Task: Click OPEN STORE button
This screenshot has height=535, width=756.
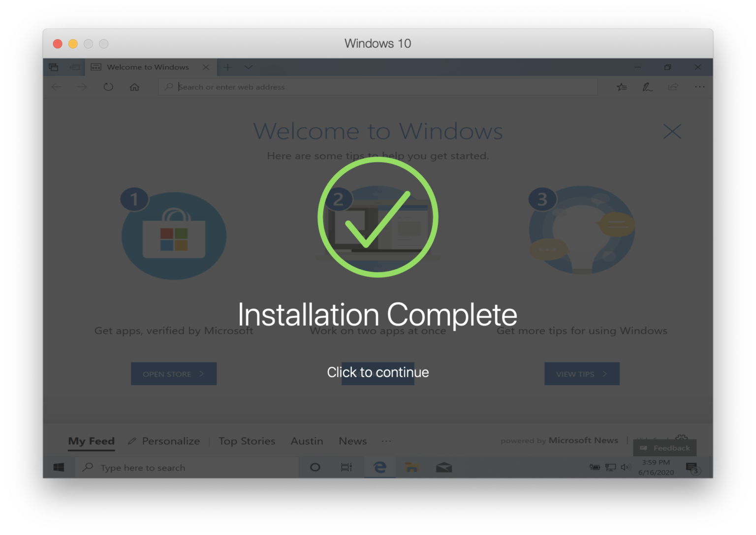Action: (x=173, y=373)
